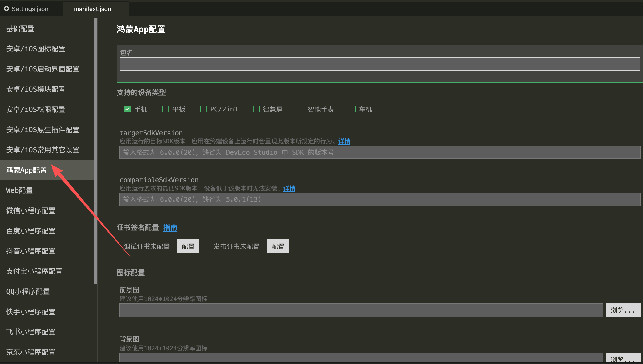
Task: Focus the compatibleSdkVersion input field
Action: [380, 199]
